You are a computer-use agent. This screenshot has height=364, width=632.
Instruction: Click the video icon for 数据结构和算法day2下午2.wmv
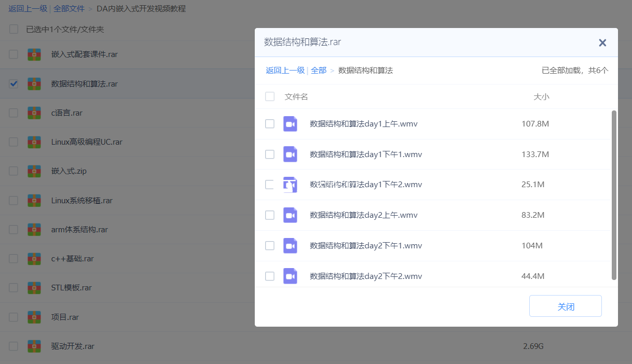pos(290,276)
